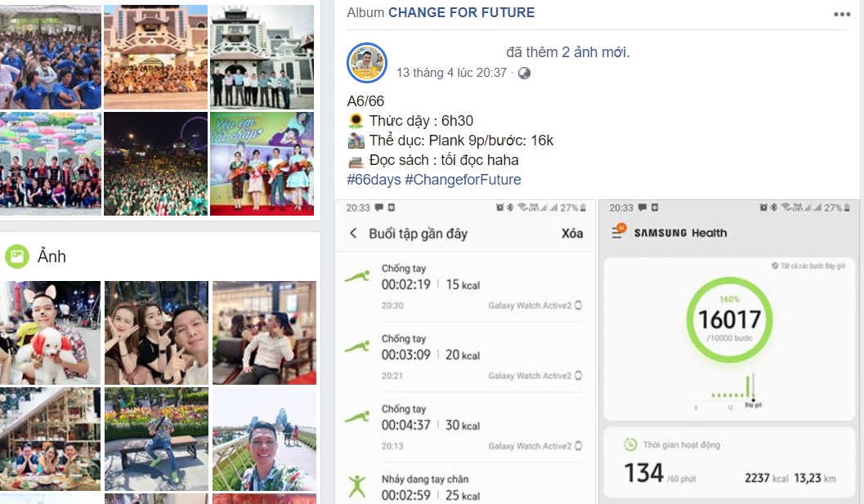Click the poster's circular profile avatar
The height and width of the screenshot is (504, 864).
pos(366,63)
